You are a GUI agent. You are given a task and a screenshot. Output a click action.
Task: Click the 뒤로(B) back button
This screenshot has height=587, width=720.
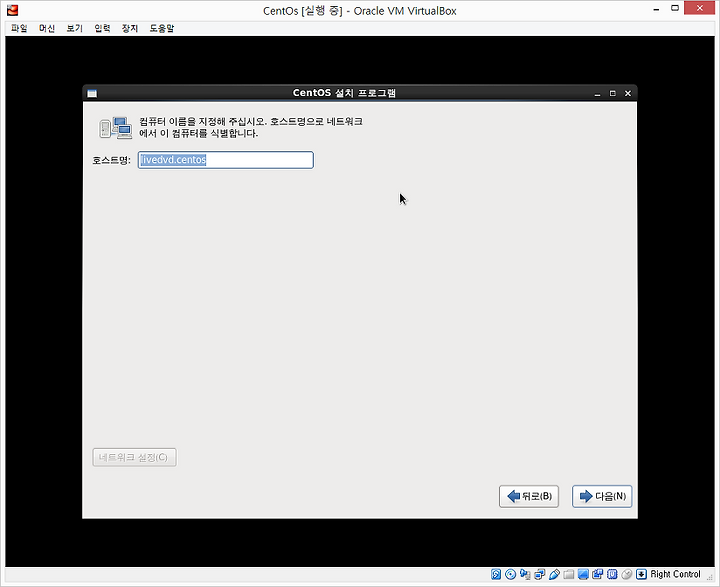[x=529, y=496]
